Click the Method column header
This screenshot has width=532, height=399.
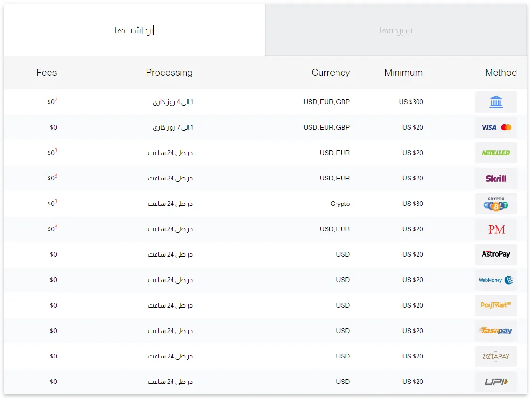(x=501, y=73)
